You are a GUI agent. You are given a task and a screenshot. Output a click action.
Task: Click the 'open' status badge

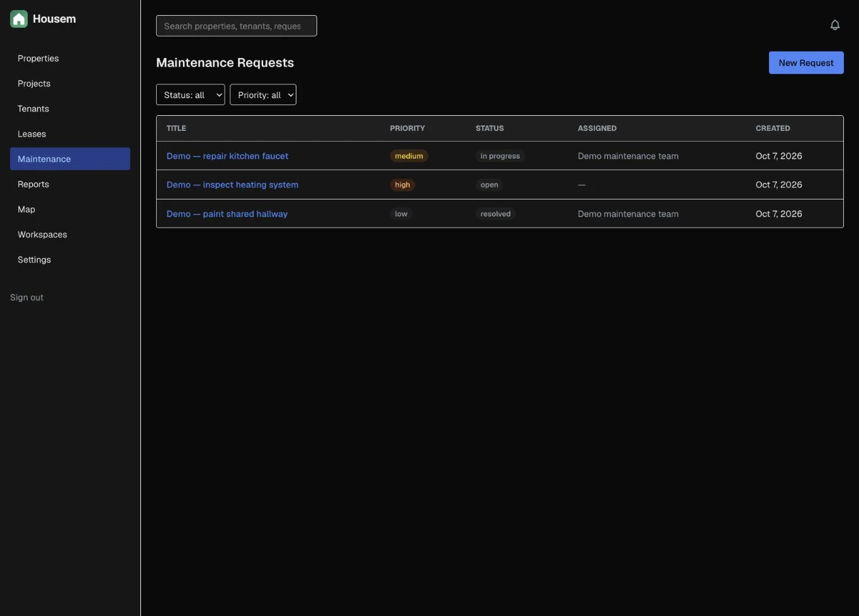coord(490,185)
